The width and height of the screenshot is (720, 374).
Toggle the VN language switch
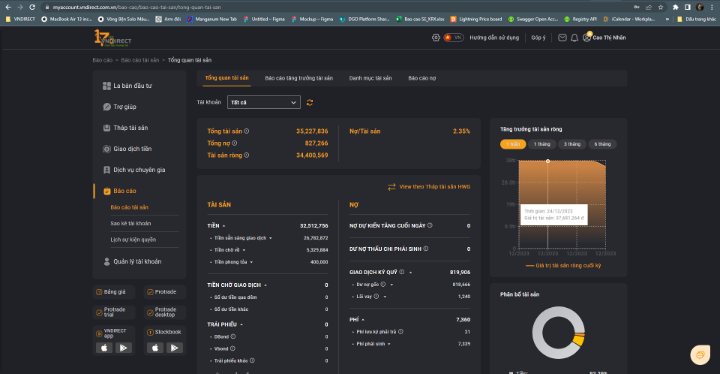pos(453,38)
